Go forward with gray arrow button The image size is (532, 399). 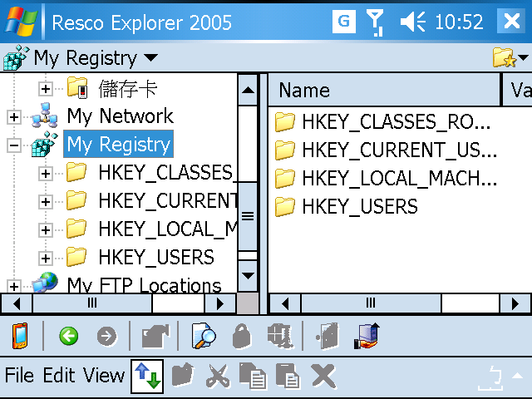(x=106, y=336)
